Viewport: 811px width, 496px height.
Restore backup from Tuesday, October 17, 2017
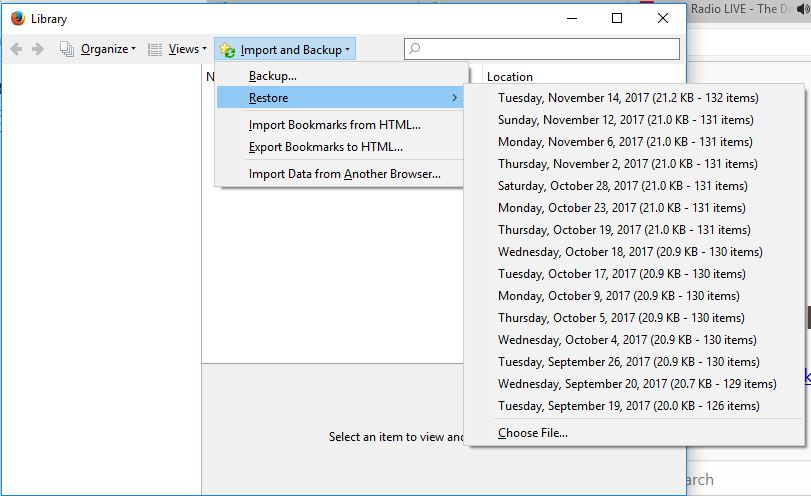(635, 274)
